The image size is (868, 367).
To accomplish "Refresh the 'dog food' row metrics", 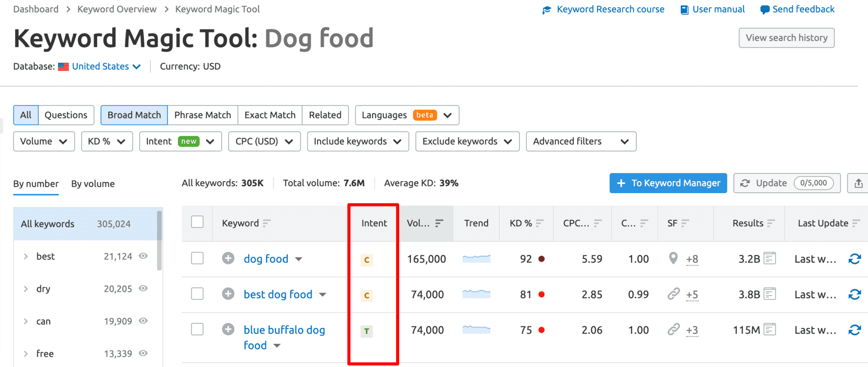I will pos(855,259).
